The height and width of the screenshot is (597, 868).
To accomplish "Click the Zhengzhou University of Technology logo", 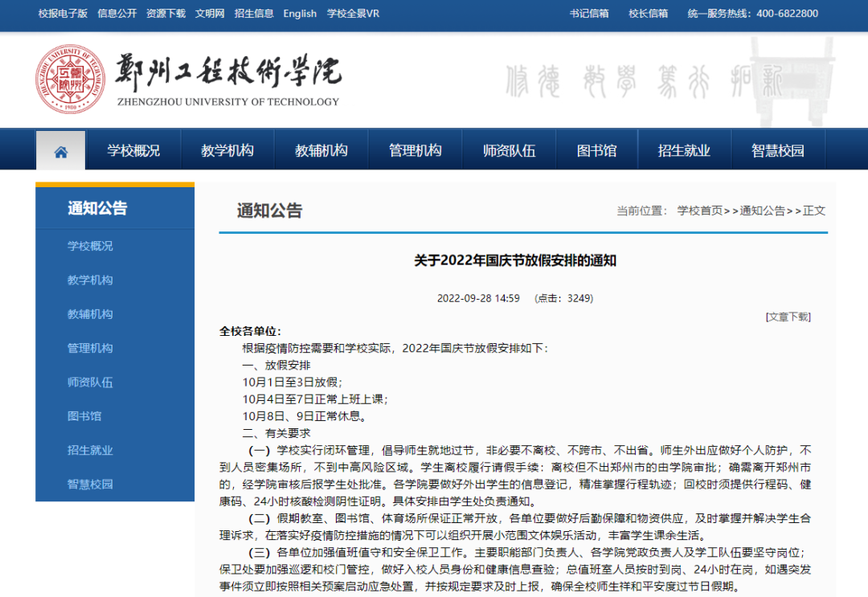I will pos(70,79).
